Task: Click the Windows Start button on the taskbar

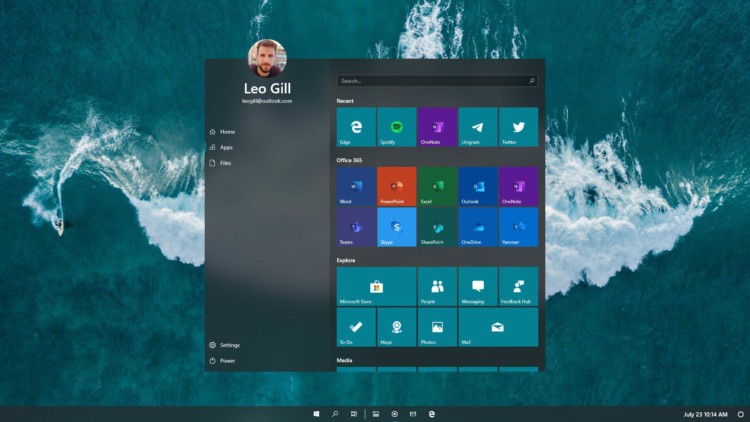Action: click(x=316, y=413)
